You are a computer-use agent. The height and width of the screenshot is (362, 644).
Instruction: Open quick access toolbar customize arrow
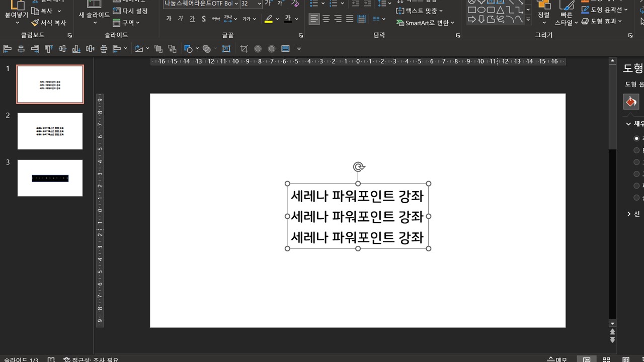tap(299, 49)
